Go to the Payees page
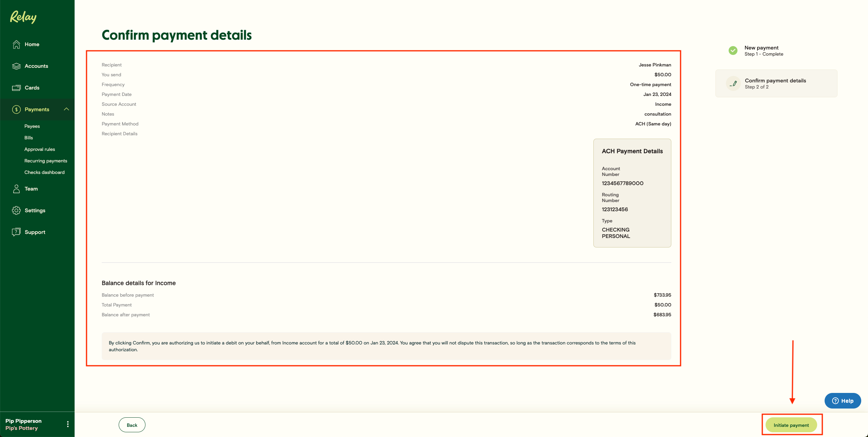This screenshot has height=437, width=868. 32,126
